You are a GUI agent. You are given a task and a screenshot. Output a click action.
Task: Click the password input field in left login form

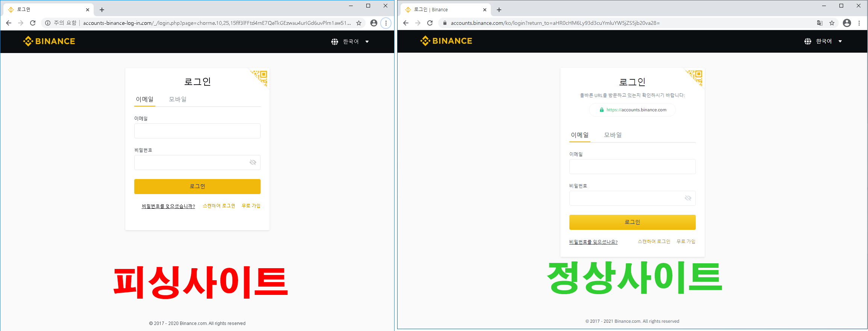[197, 162]
